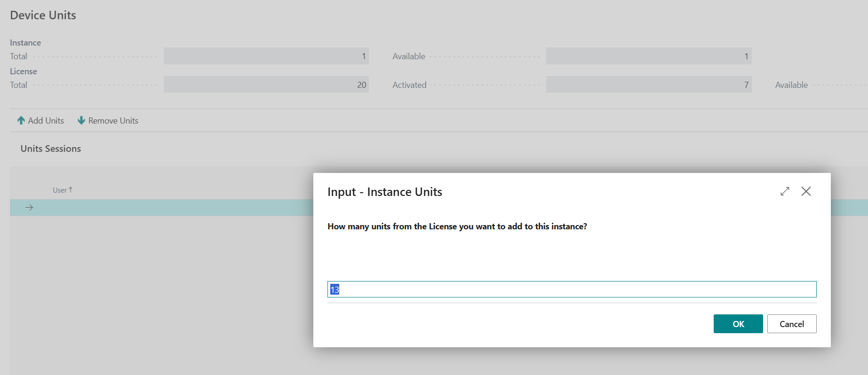
Task: Close the Instance Units dialog with X
Action: [806, 191]
